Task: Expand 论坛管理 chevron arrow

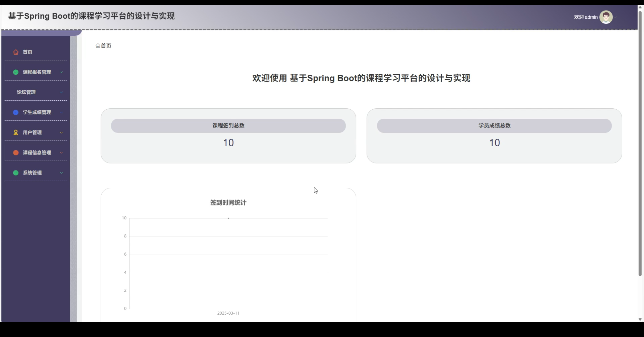Action: pos(61,92)
